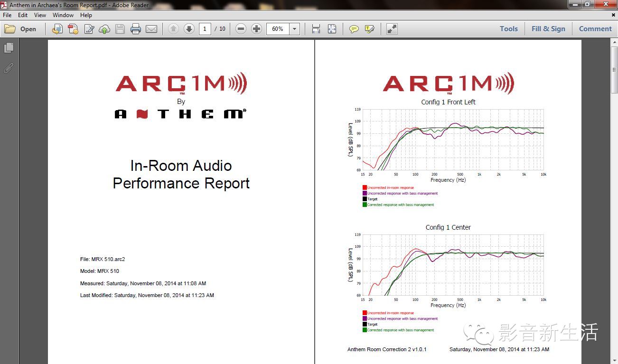Click the read mode expand icon
Screen dimensions: 618x364
coord(392,29)
